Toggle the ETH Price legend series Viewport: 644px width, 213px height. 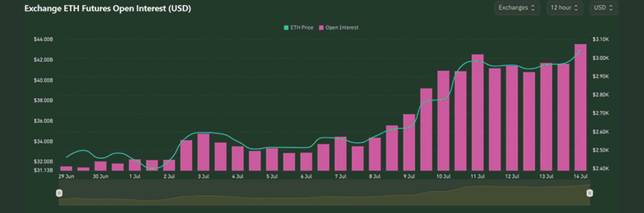point(299,28)
